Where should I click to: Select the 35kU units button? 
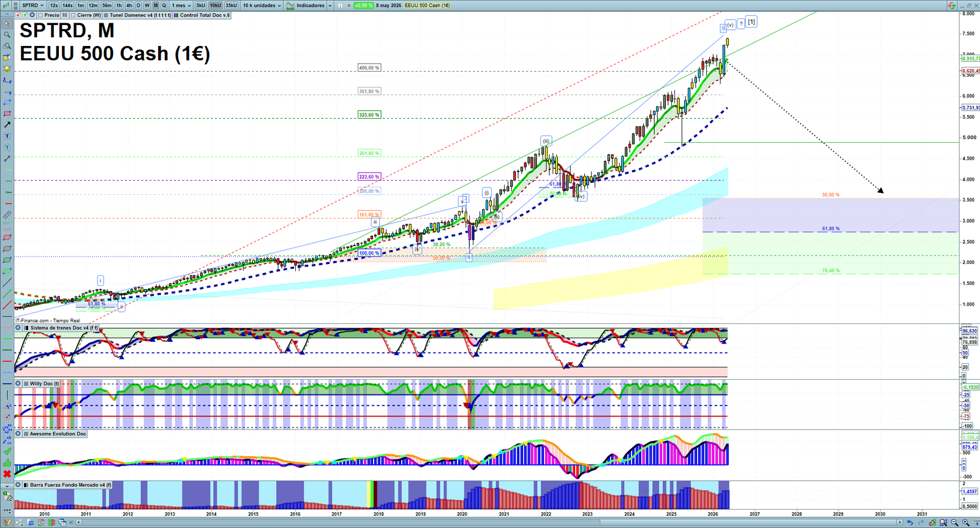pyautogui.click(x=231, y=6)
